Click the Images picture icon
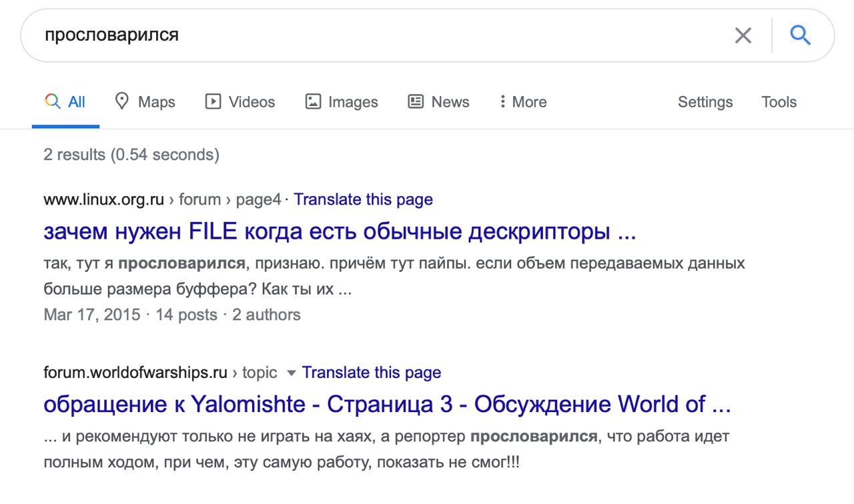Viewport: 854px width, 504px height. click(x=313, y=101)
